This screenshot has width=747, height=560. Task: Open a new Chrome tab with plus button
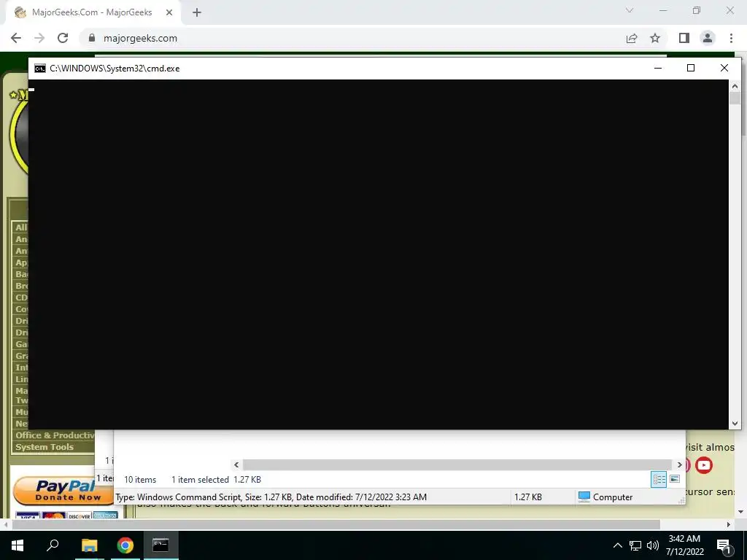coord(197,13)
